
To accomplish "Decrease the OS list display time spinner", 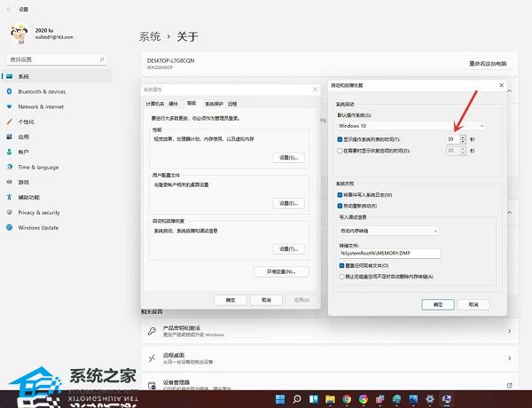I will point(463,142).
